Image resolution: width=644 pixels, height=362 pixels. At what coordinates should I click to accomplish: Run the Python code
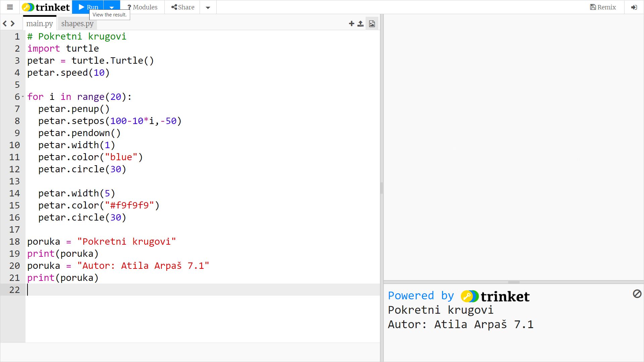pos(88,7)
